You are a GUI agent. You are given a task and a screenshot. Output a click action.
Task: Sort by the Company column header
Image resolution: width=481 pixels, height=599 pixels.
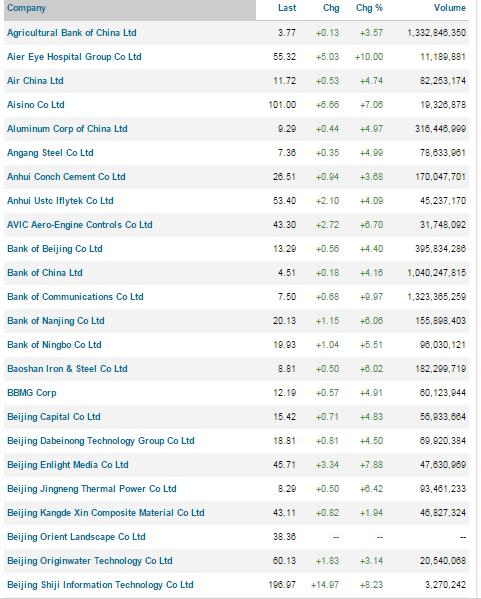[x=26, y=8]
